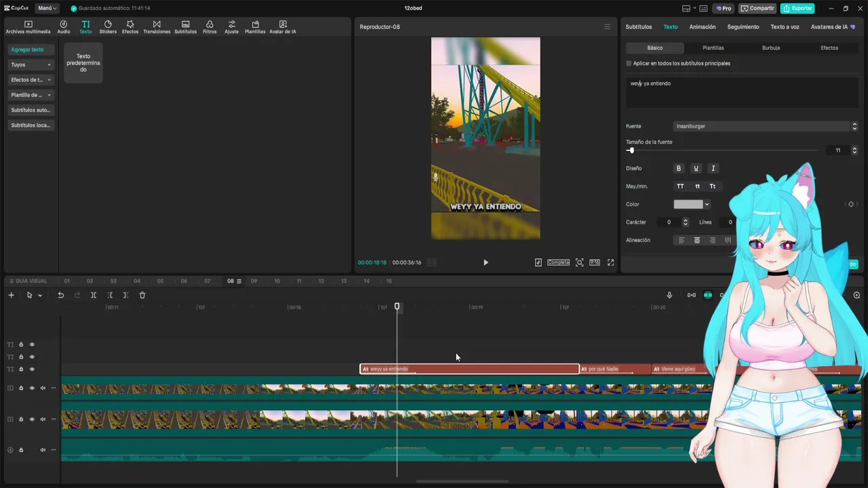Check Aplicar en todos los subtítulos principales

pyautogui.click(x=629, y=64)
